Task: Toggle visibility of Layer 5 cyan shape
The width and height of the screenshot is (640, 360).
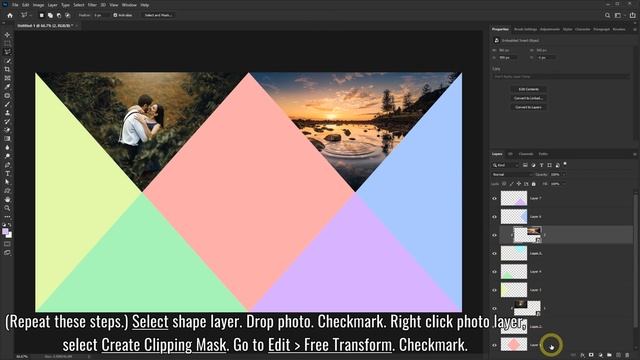Action: (494, 253)
